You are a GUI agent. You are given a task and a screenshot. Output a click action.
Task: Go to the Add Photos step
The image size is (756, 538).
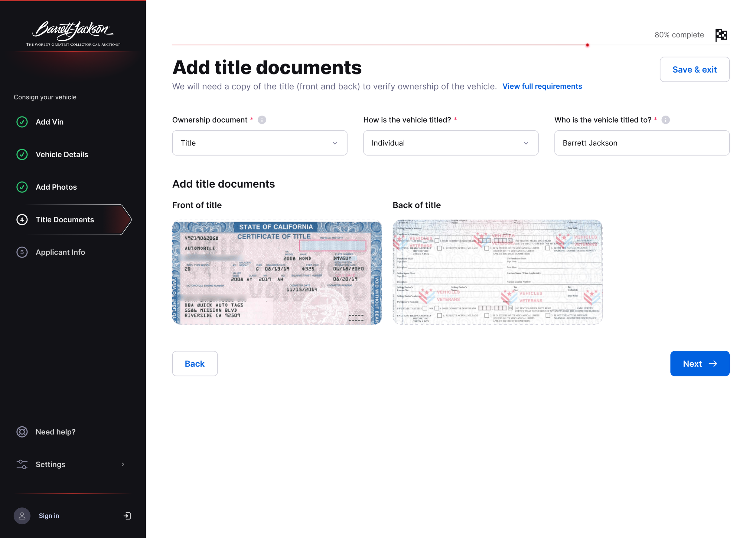coord(56,187)
